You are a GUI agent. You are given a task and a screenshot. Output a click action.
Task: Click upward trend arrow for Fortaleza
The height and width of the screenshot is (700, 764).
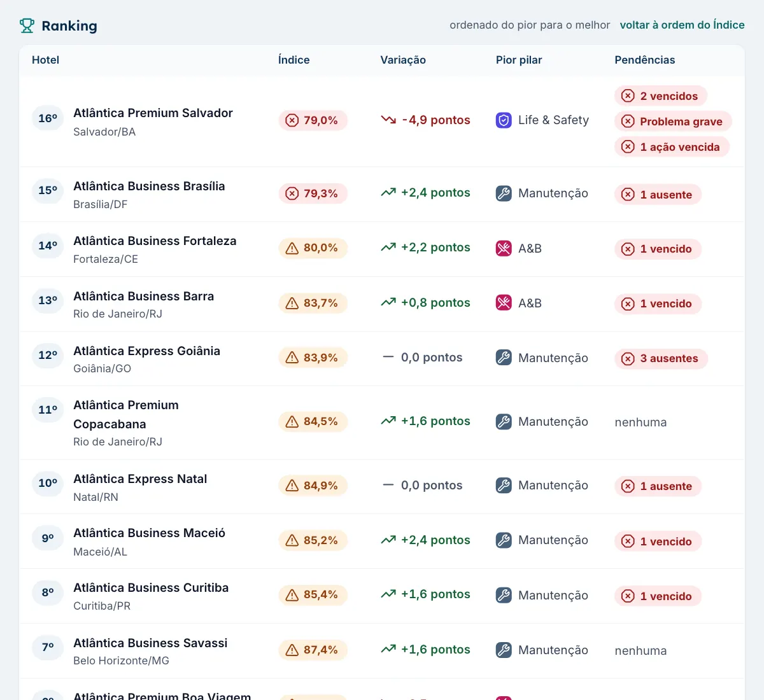[x=388, y=247]
